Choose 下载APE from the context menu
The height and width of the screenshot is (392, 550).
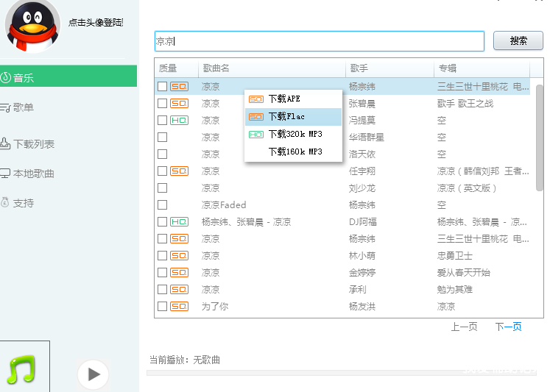coord(284,99)
